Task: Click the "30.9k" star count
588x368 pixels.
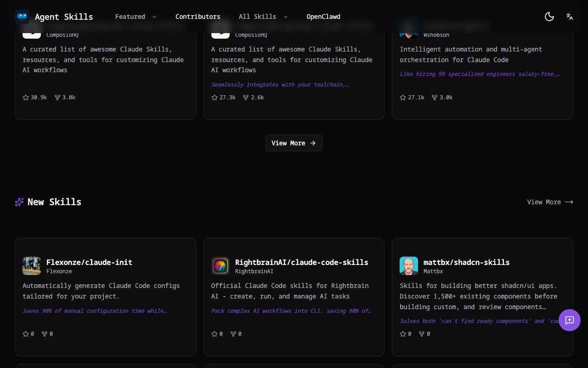Action: click(x=39, y=98)
